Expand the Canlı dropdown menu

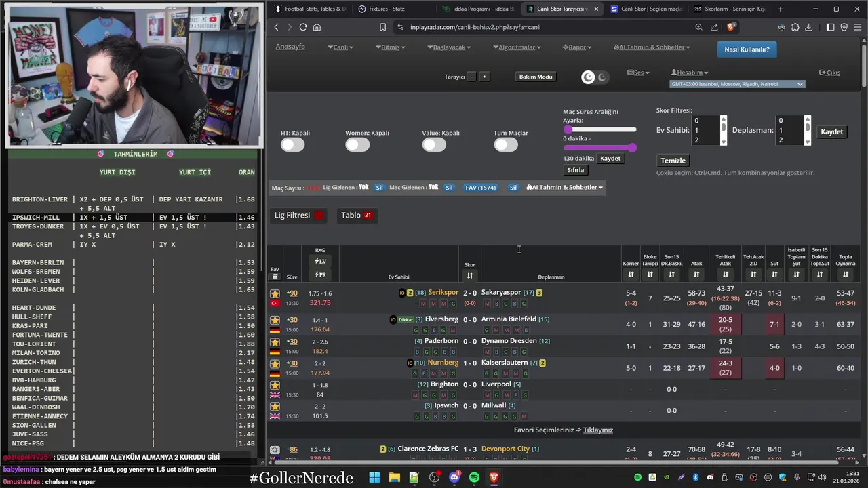click(x=340, y=47)
